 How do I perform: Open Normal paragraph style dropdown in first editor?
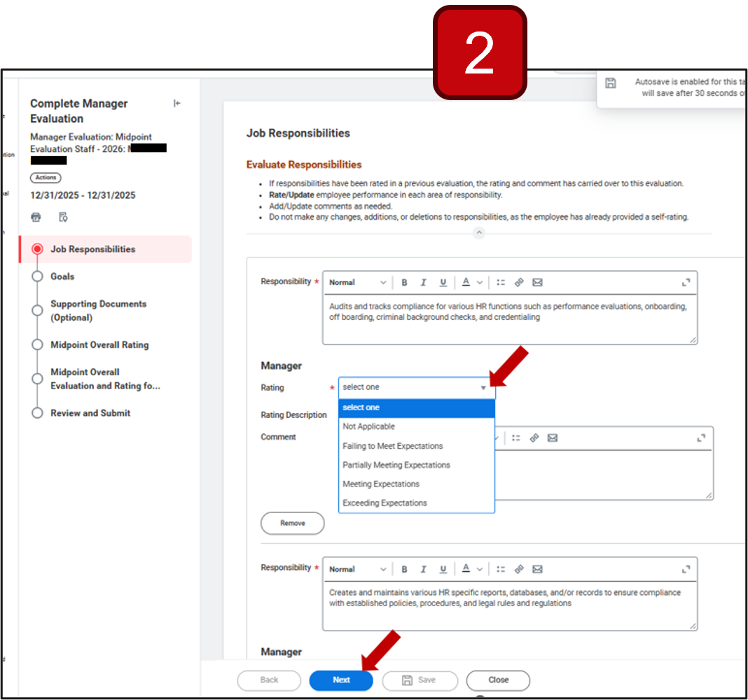pyautogui.click(x=357, y=282)
